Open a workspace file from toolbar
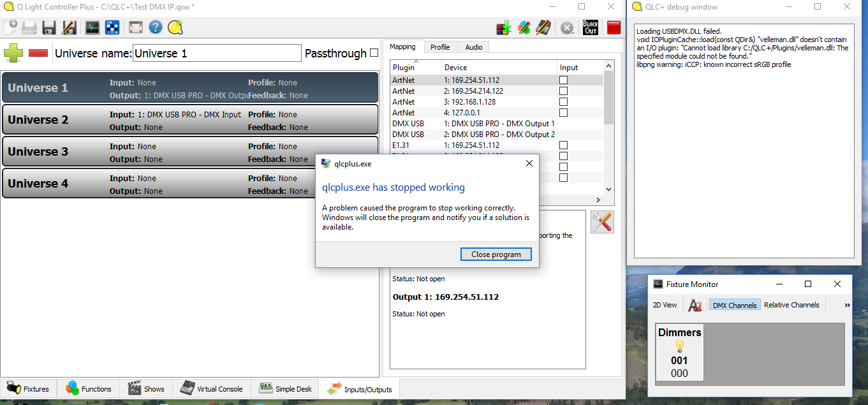 (x=29, y=27)
